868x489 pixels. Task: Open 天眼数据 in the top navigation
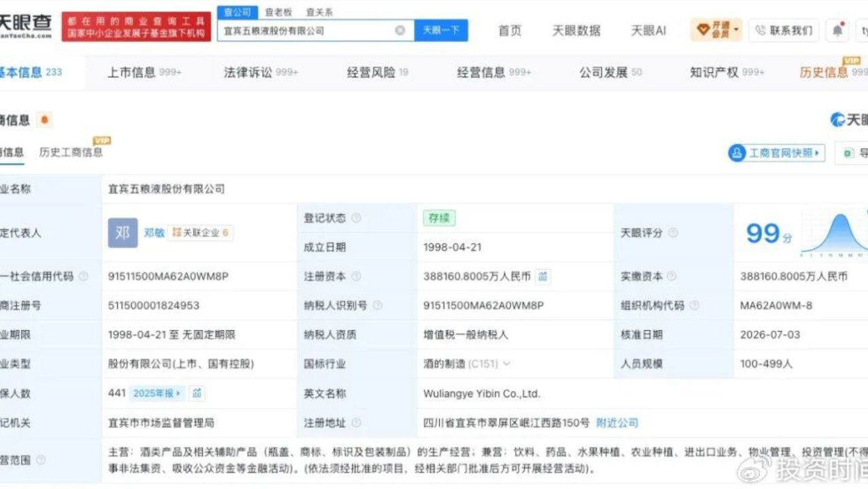(x=576, y=31)
